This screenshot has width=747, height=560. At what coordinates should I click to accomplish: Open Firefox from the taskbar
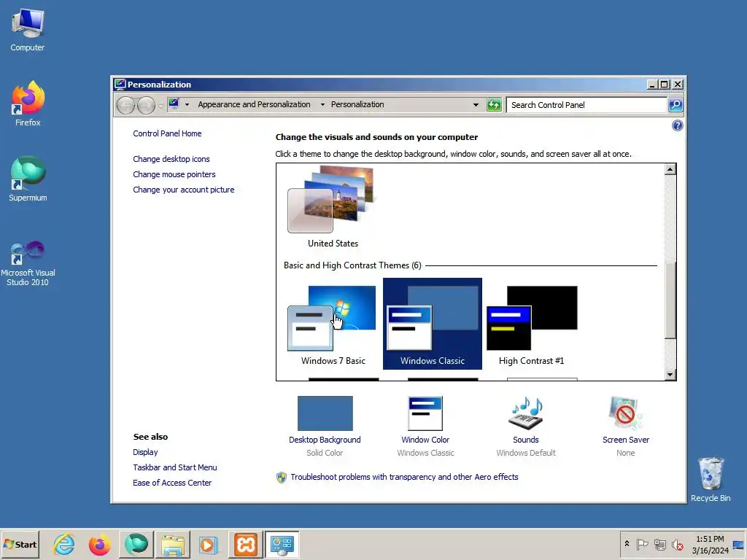pos(99,544)
